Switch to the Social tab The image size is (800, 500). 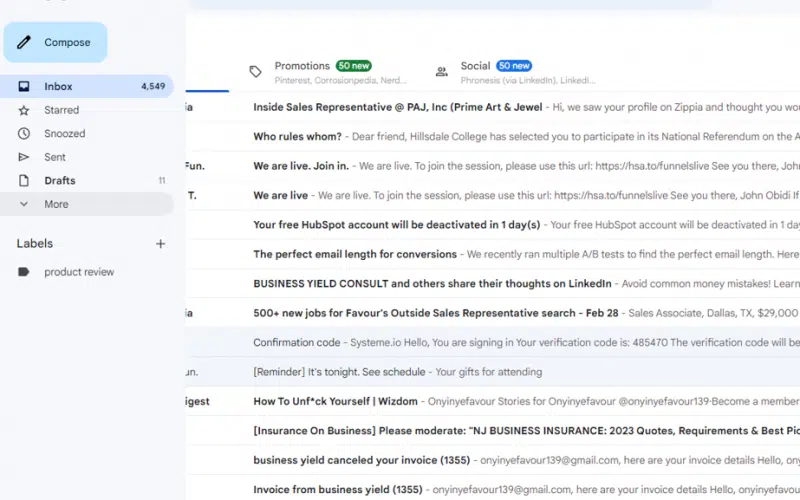476,66
